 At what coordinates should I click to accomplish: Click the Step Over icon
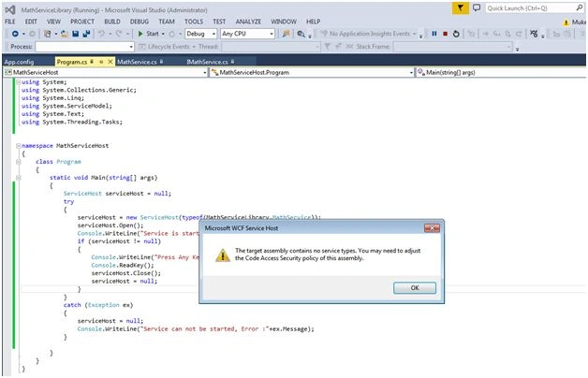coord(507,34)
